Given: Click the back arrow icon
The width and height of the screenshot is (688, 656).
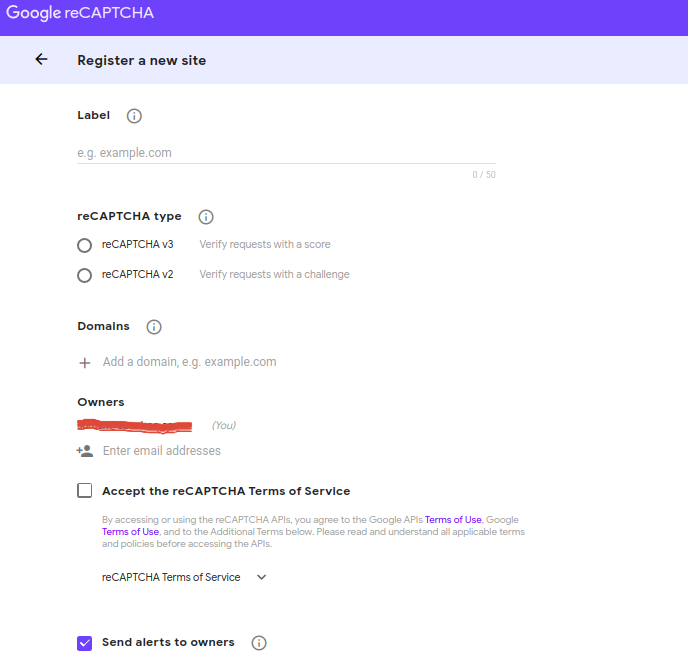Looking at the screenshot, I should point(41,60).
